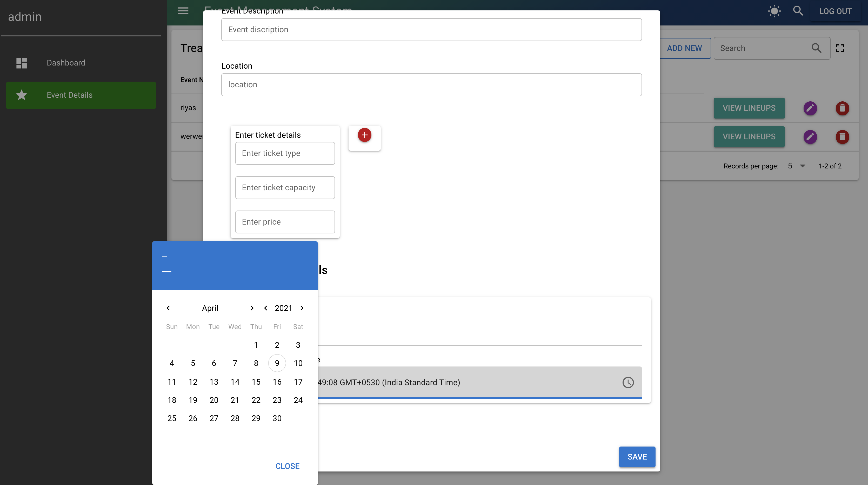This screenshot has width=868, height=485.
Task: Switch to the Dashboard sidebar entry
Action: coord(66,63)
